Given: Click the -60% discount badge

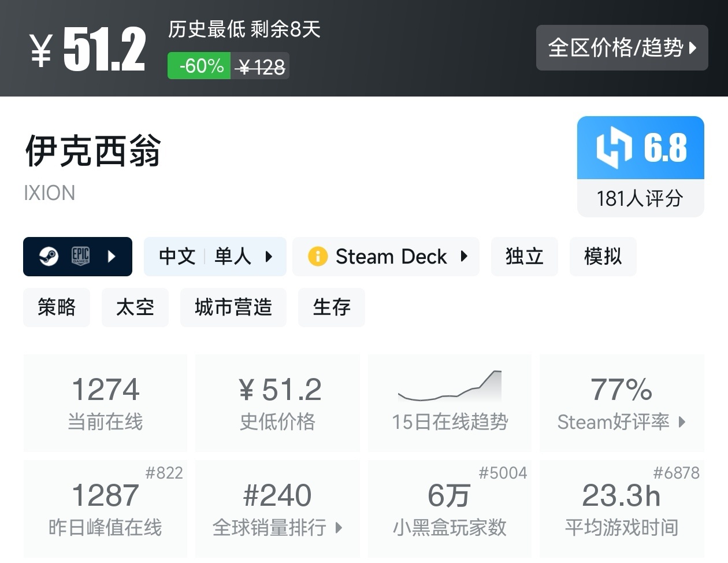Looking at the screenshot, I should click(199, 66).
